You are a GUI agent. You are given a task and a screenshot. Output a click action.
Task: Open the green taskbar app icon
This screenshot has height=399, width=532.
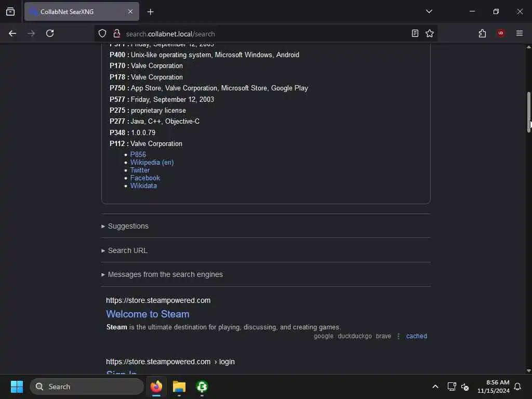click(202, 387)
